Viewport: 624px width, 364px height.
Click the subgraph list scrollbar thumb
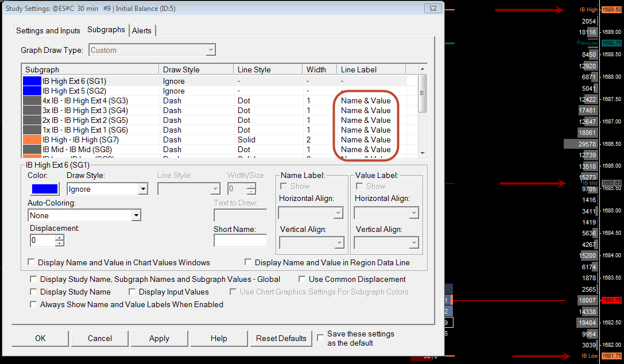(423, 94)
